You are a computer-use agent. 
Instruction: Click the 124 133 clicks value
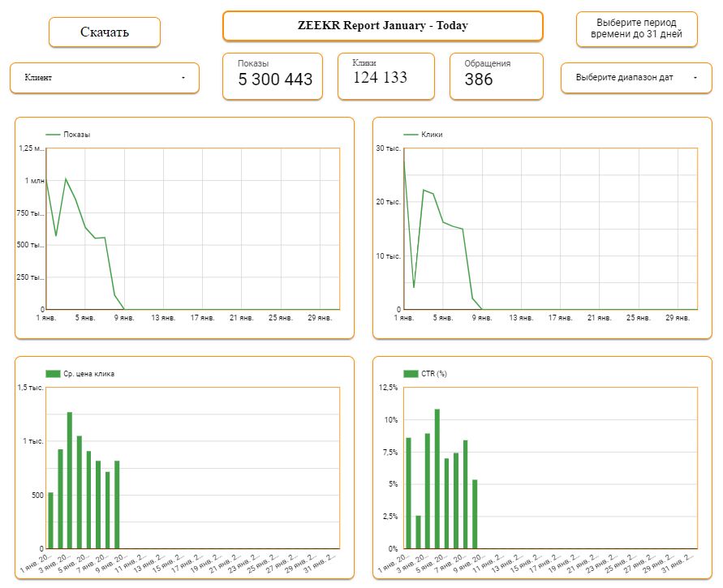pos(381,77)
